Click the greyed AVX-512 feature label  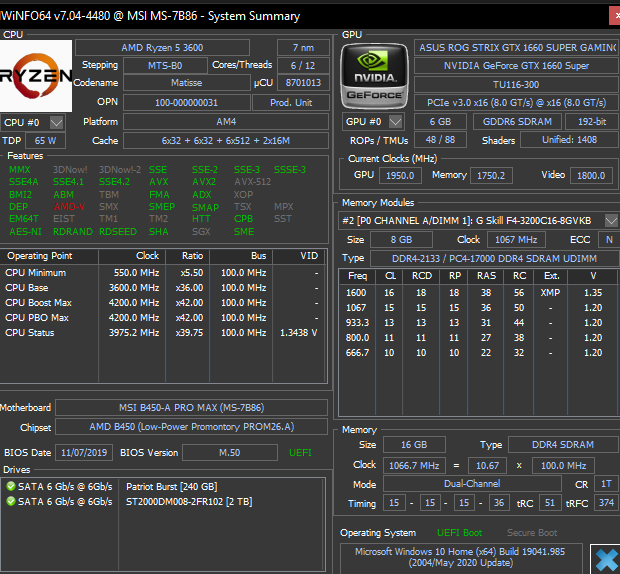click(253, 182)
